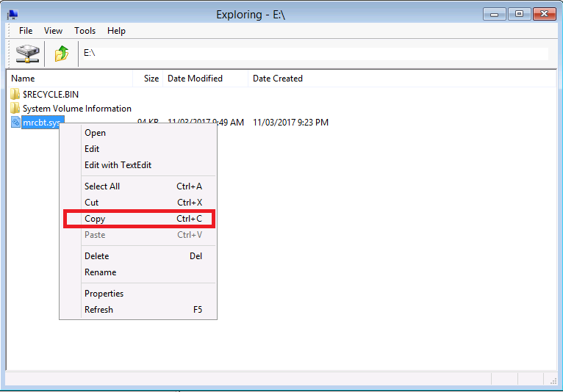Click the map network drive toolbar icon
563x392 pixels.
(x=27, y=53)
